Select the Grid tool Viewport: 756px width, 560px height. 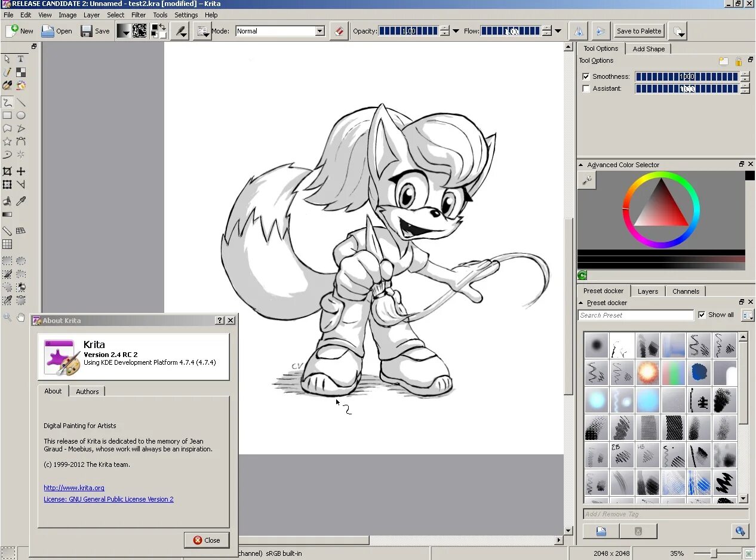(7, 244)
